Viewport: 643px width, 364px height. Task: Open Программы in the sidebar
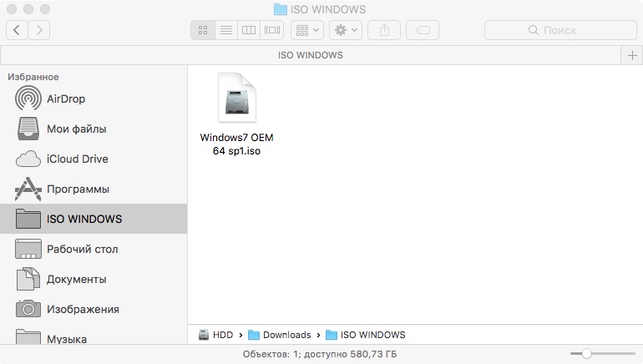click(x=94, y=189)
